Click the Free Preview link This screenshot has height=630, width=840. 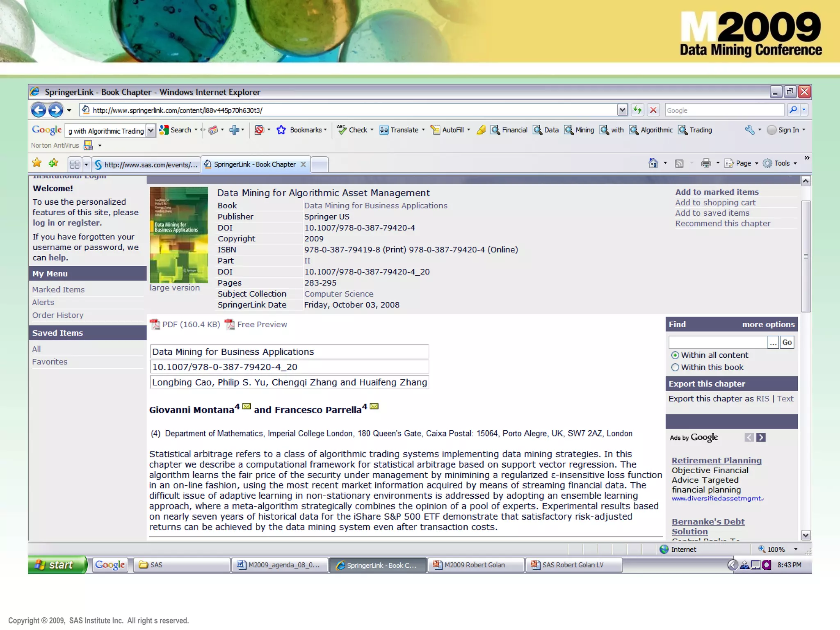pyautogui.click(x=262, y=324)
